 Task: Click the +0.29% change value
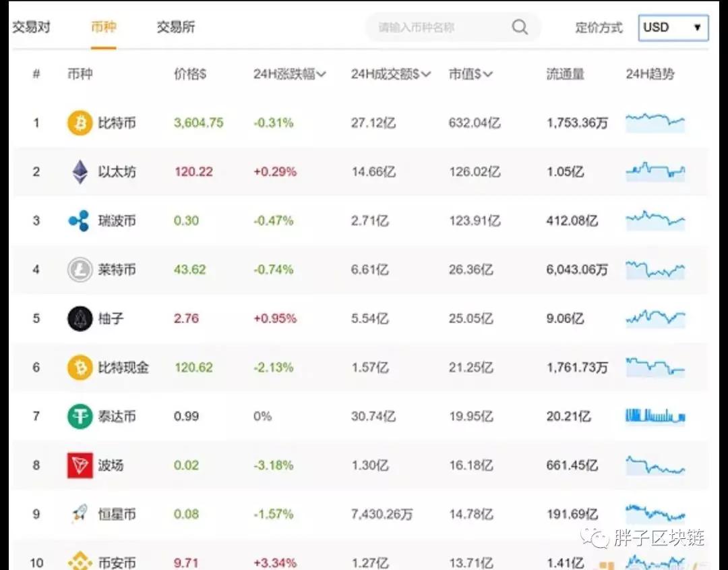coord(275,172)
